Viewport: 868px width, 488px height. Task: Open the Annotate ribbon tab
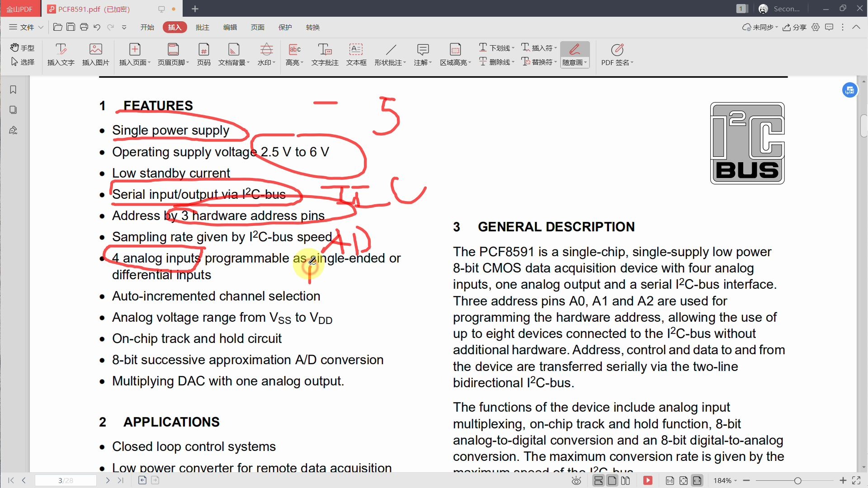pos(202,27)
